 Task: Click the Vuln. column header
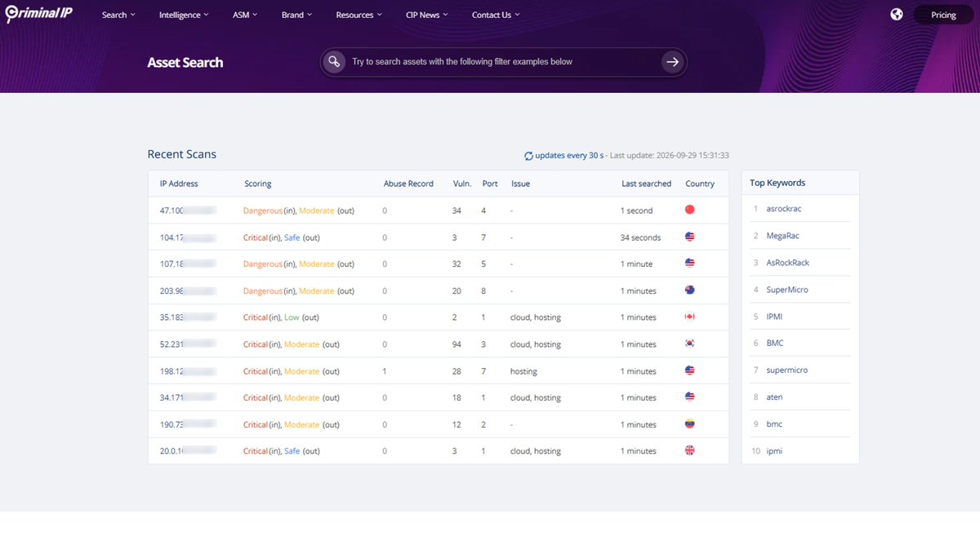(462, 184)
